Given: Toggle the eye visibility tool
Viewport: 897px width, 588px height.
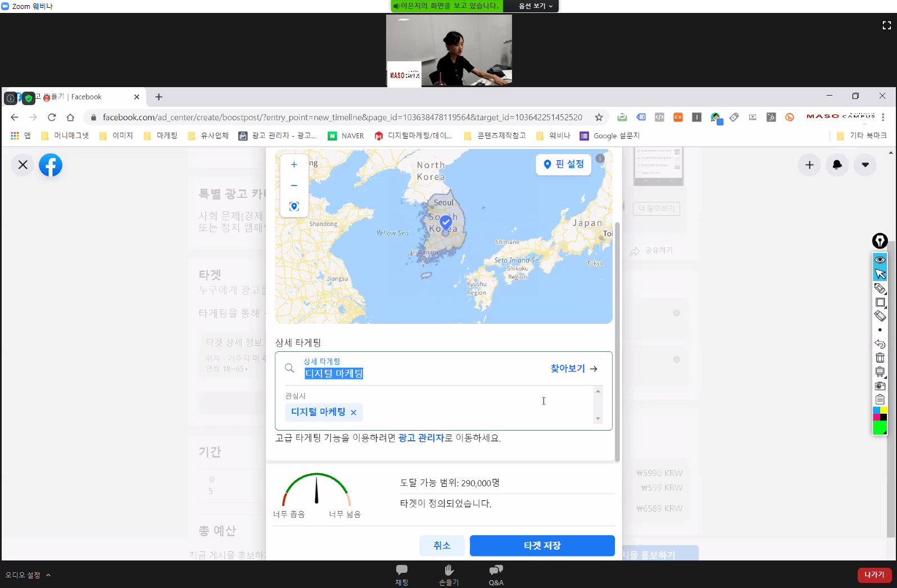Looking at the screenshot, I should (880, 260).
